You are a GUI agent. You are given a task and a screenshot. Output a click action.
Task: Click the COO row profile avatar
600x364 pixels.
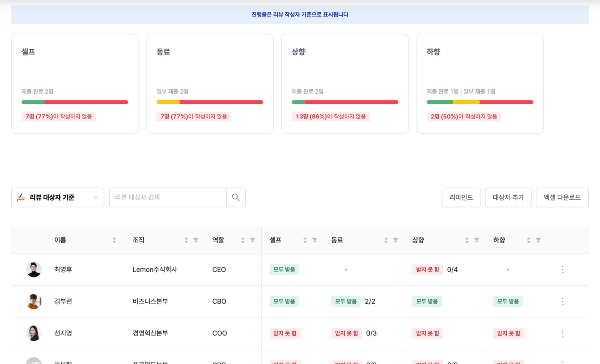tap(34, 333)
